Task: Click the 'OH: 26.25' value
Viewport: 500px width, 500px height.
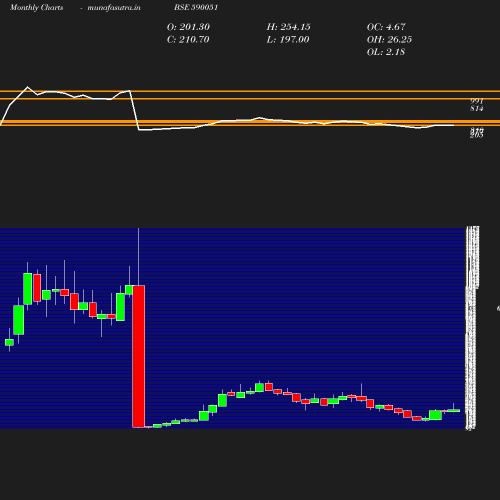Action: coord(389,40)
